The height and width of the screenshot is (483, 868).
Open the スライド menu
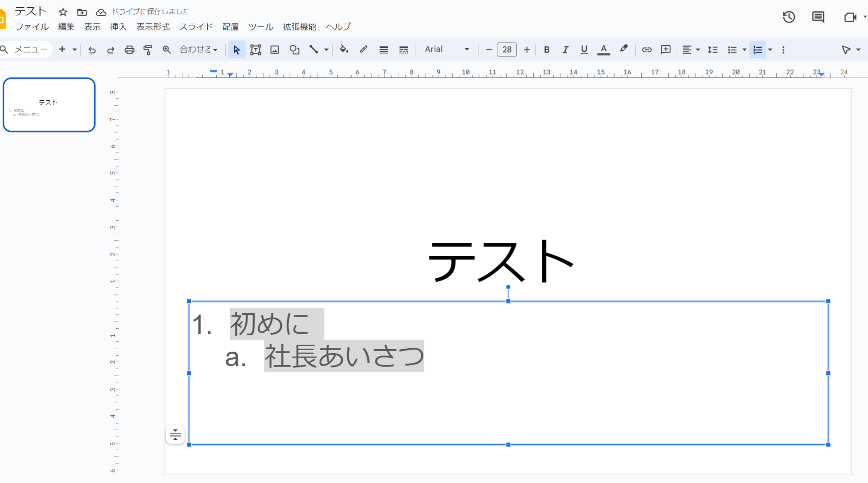click(196, 27)
